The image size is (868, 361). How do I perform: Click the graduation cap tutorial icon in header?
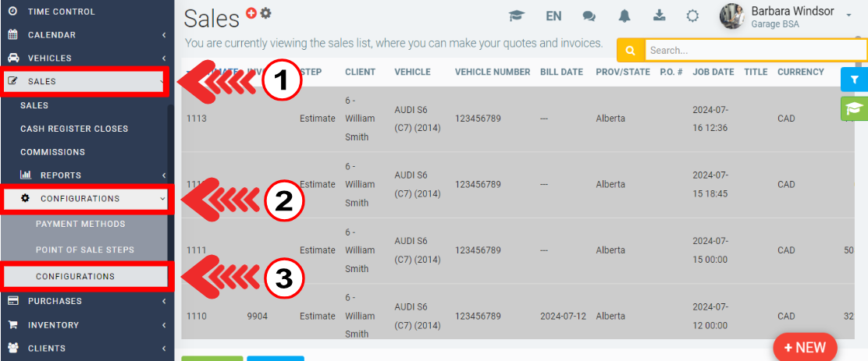516,16
